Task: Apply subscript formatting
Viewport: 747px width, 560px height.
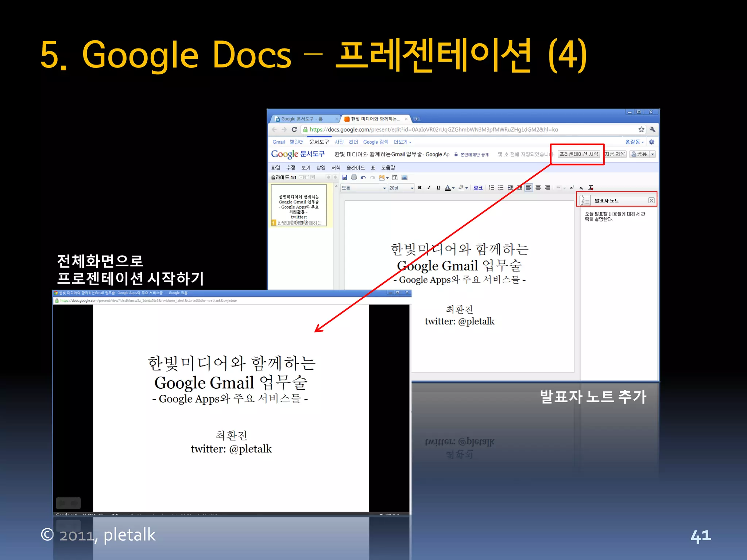Action: pyautogui.click(x=581, y=188)
